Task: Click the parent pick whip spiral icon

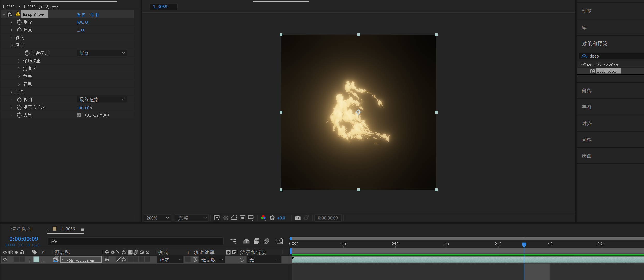Action: pos(242,260)
